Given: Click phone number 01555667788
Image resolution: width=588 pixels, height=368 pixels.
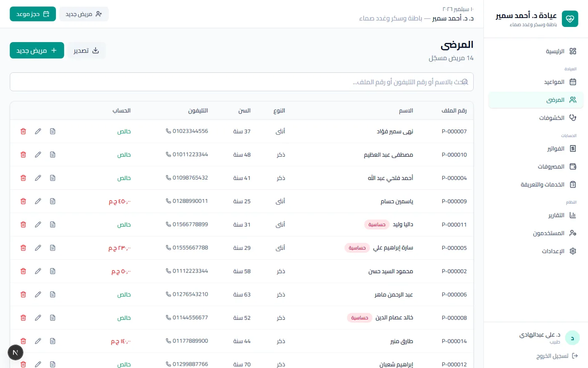Looking at the screenshot, I should [x=190, y=248].
